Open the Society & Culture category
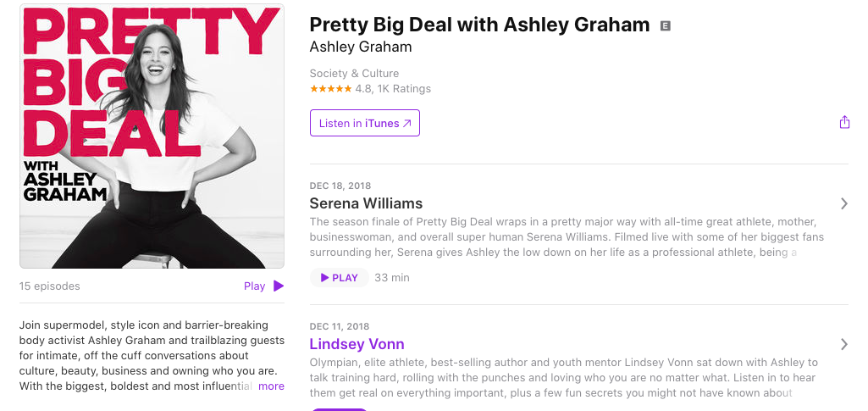 (x=354, y=74)
